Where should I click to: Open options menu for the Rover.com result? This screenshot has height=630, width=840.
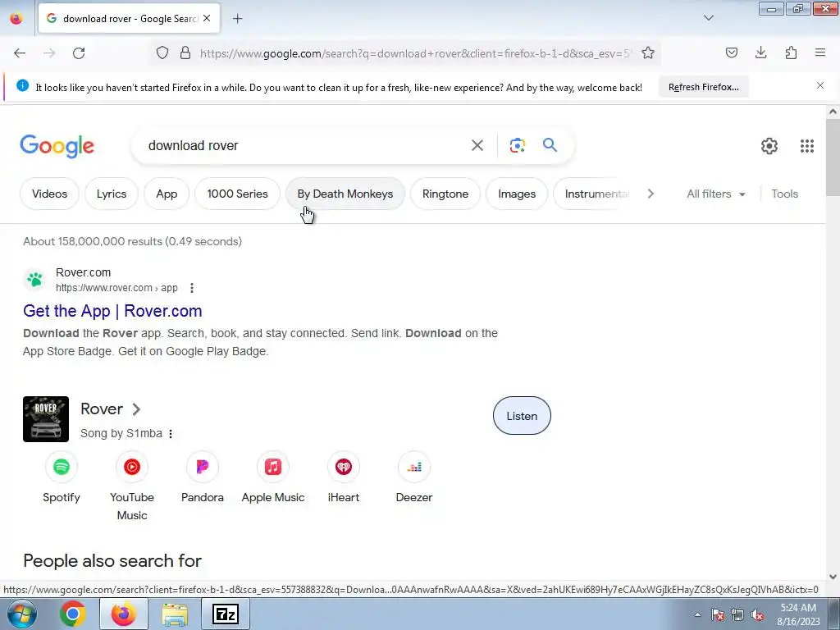point(192,288)
